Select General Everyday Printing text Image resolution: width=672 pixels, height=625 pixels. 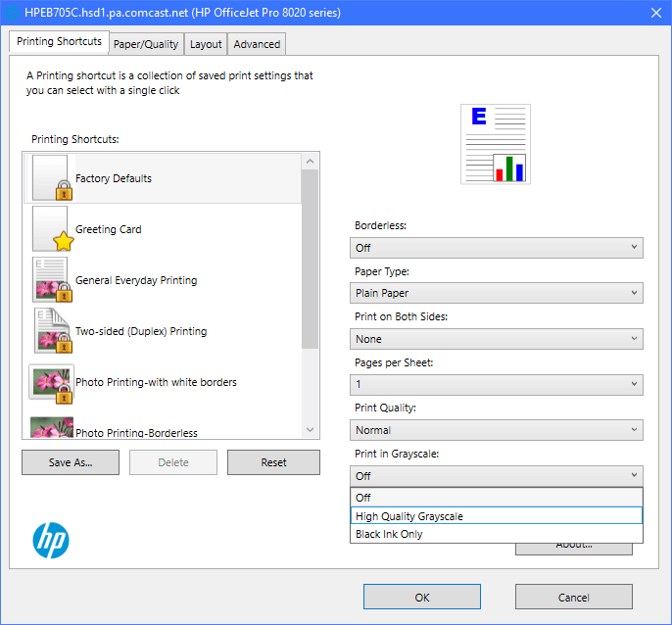(136, 280)
